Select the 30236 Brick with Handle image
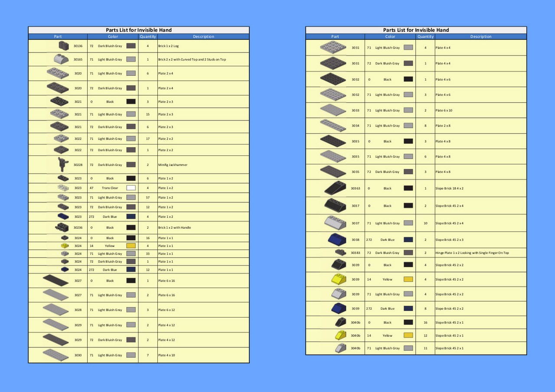The width and height of the screenshot is (555, 392). (x=62, y=227)
